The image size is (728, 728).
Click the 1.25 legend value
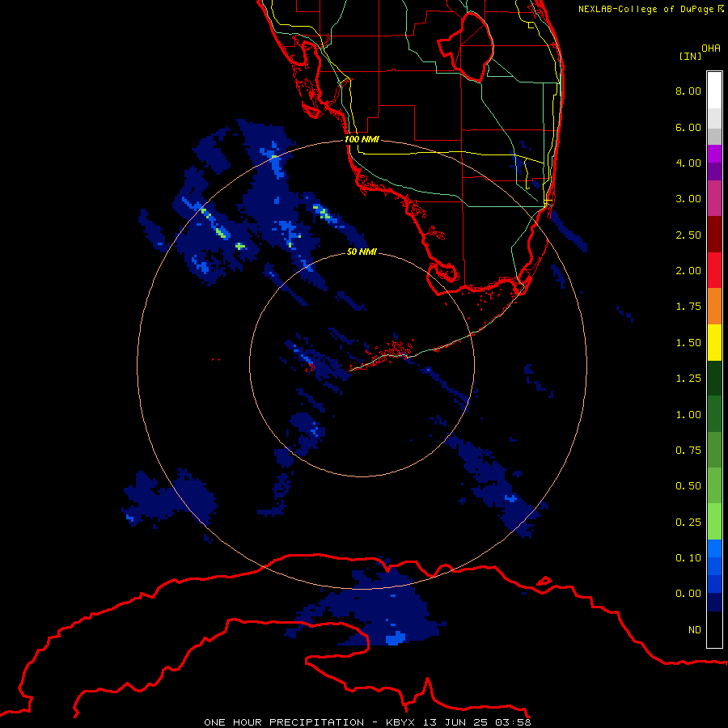tap(688, 379)
